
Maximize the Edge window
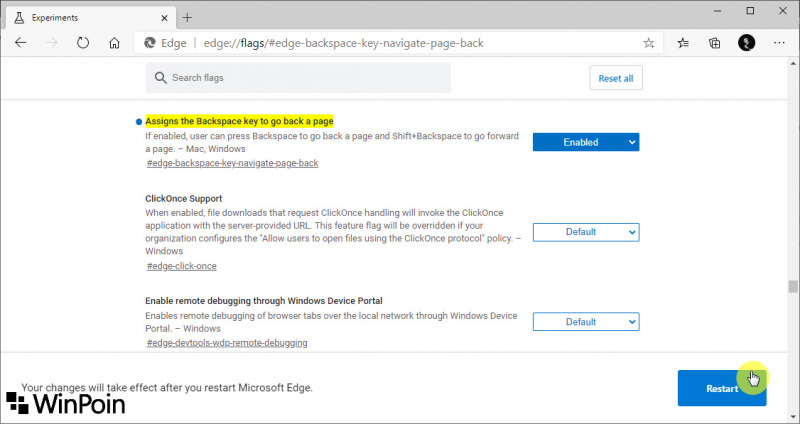pos(750,11)
